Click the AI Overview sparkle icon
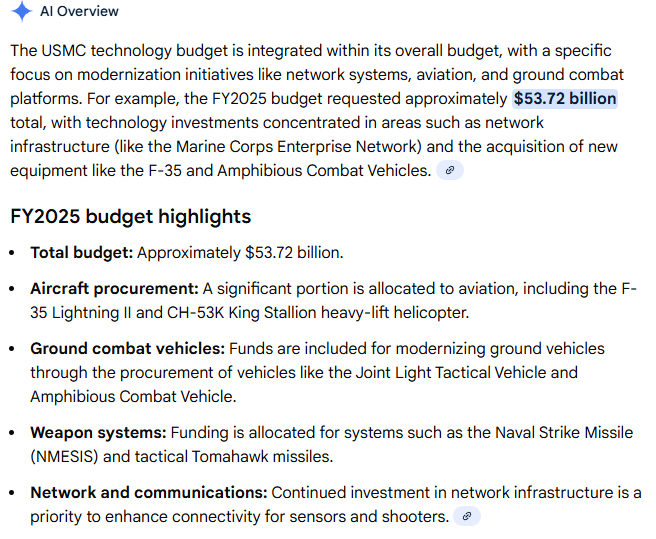Screen dimensions: 656x539 22,12
